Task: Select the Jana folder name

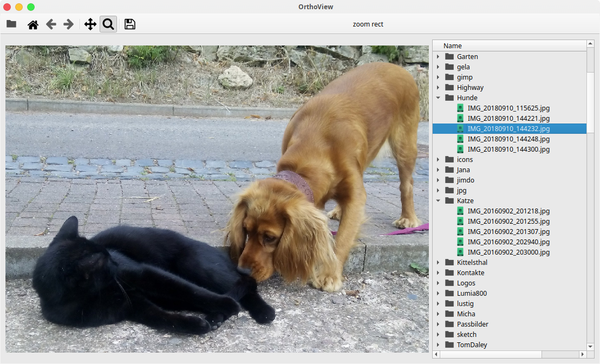Action: point(463,170)
